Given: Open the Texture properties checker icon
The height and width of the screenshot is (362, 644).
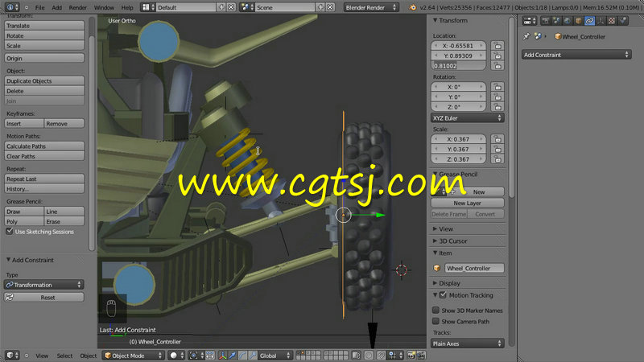Looking at the screenshot, I should pyautogui.click(x=612, y=21).
